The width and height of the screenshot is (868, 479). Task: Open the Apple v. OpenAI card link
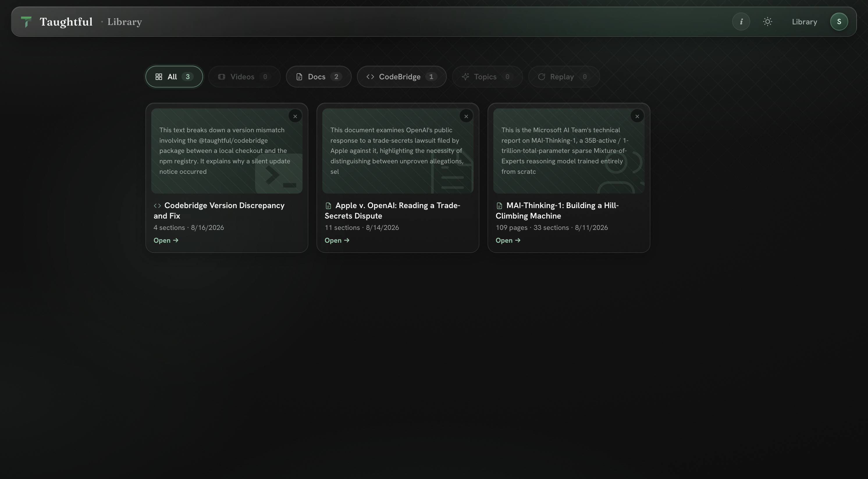[x=337, y=240]
